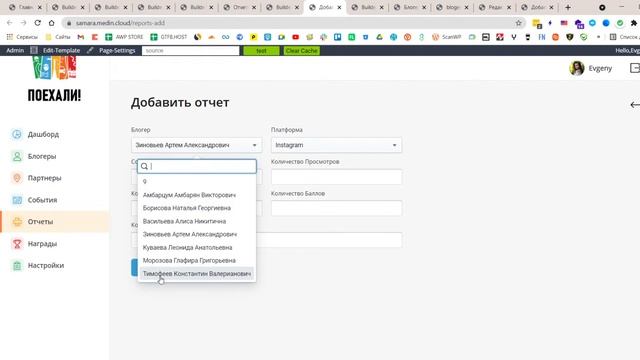This screenshot has width=640, height=360.
Task: Bookmark this page with the star icon
Action: click(518, 23)
